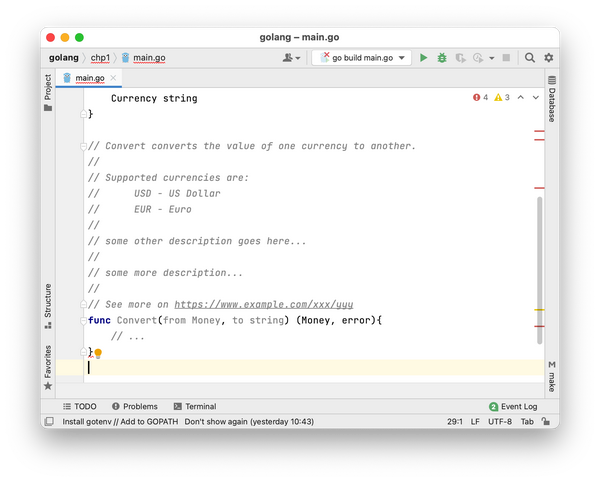
Task: Click the Profile run icon
Action: coord(478,58)
